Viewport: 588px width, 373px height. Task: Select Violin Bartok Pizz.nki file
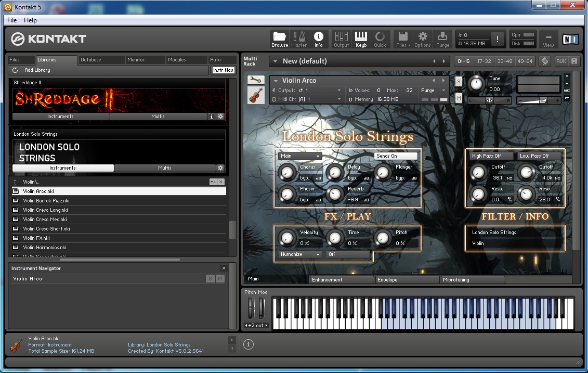pyautogui.click(x=119, y=200)
